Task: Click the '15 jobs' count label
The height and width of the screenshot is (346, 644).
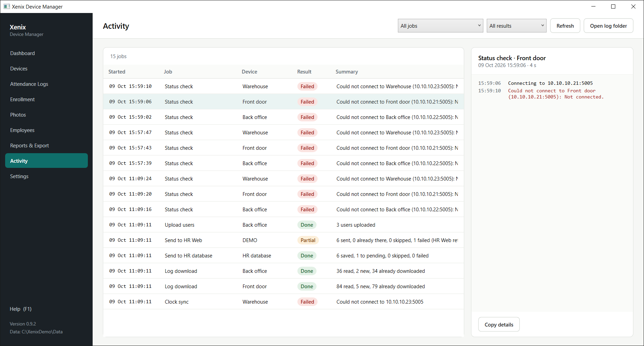Action: pyautogui.click(x=118, y=56)
